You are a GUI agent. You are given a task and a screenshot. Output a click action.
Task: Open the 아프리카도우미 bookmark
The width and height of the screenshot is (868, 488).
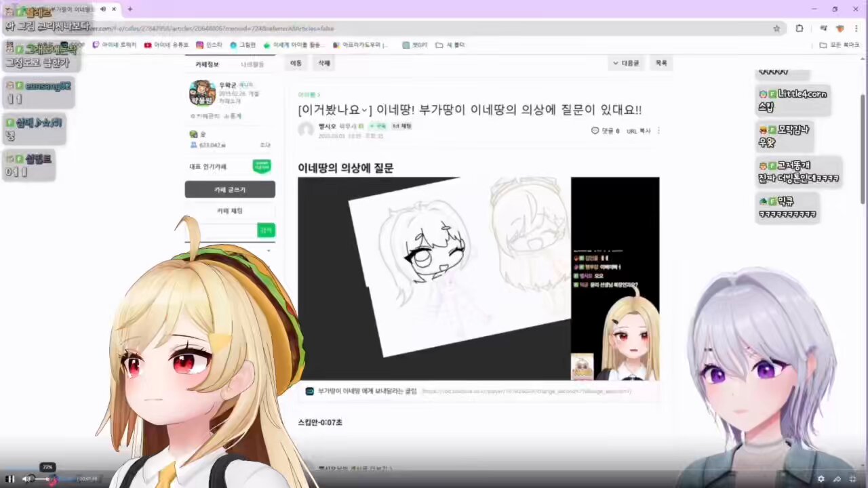[x=361, y=45]
